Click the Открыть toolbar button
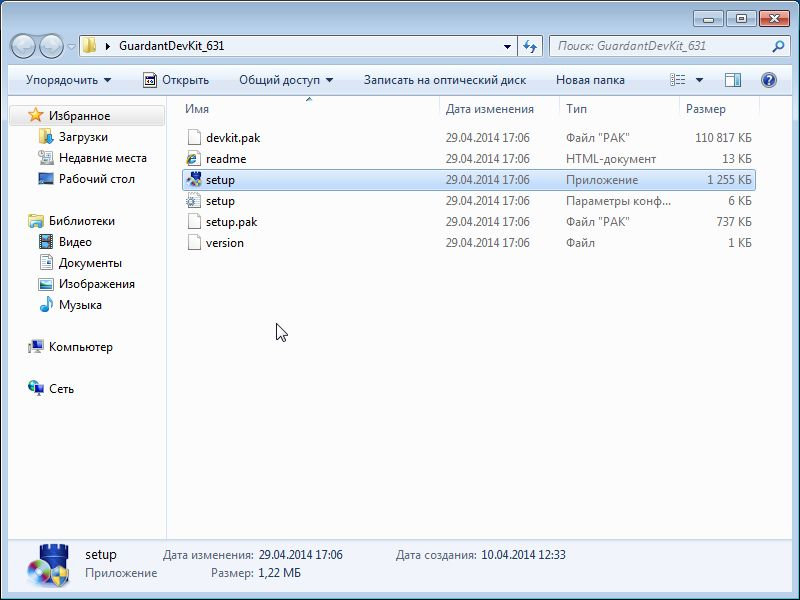 coord(176,80)
